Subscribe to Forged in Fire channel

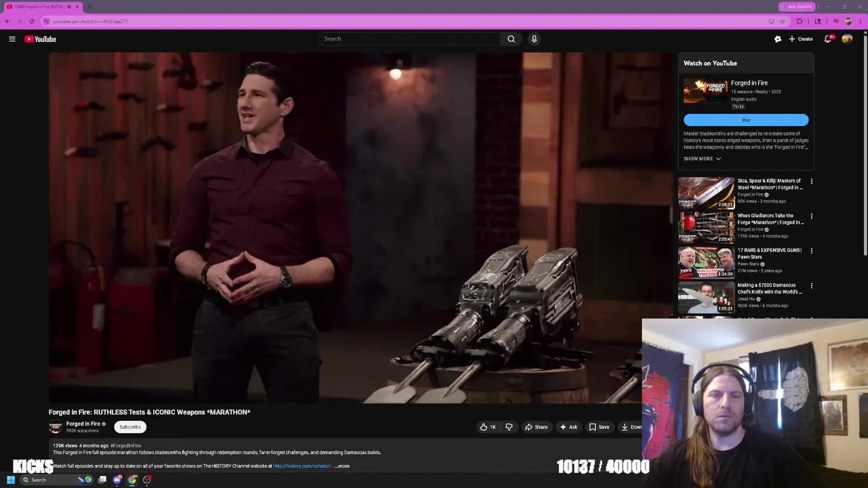click(130, 427)
